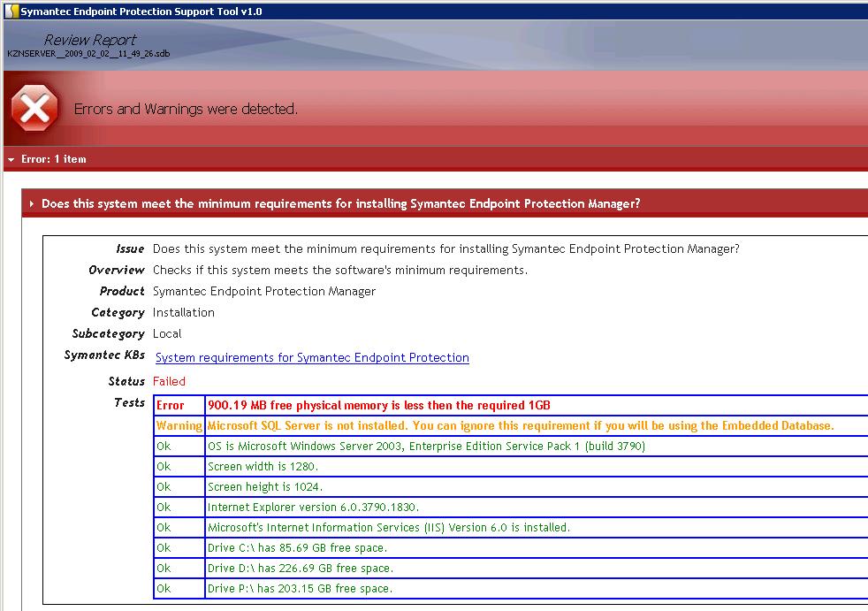Click the KZNSERVER .sdb file name

click(88, 54)
